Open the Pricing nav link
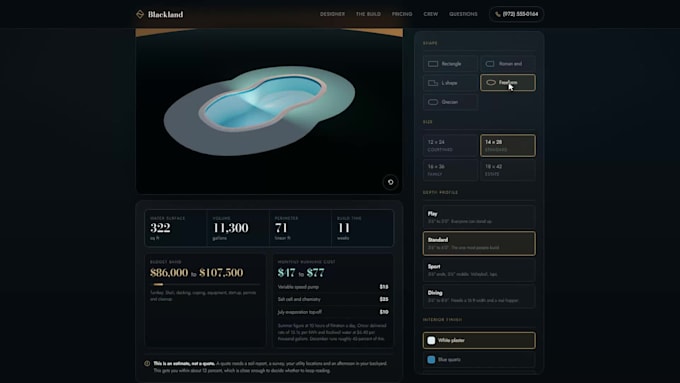Viewport: 680px width, 383px height. pyautogui.click(x=402, y=14)
